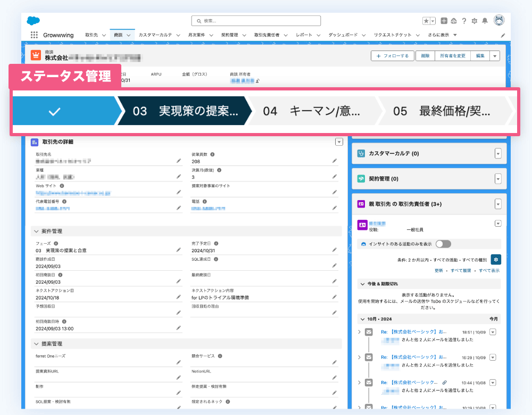The height and width of the screenshot is (415, 532).
Task: Click the favorites star icon
Action: pyautogui.click(x=426, y=21)
